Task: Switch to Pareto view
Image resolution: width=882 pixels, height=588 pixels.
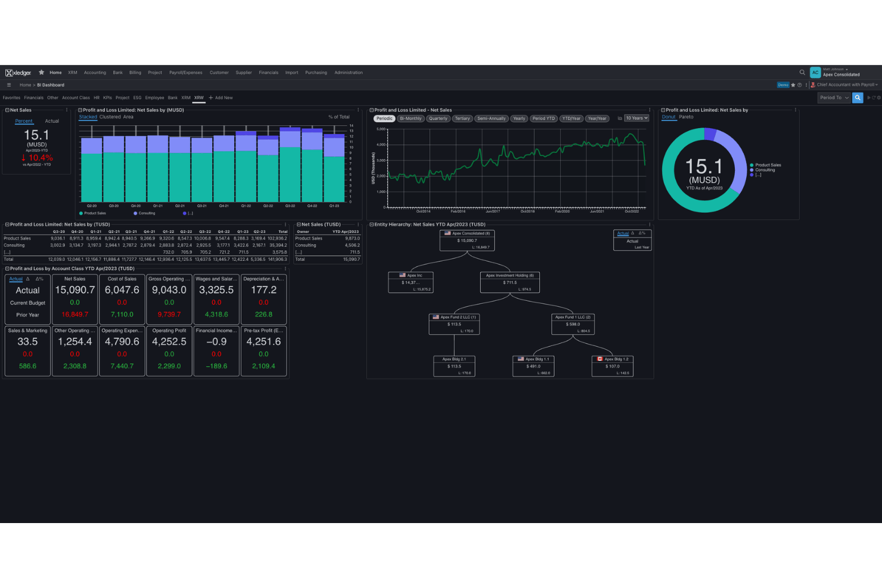Action: click(687, 117)
